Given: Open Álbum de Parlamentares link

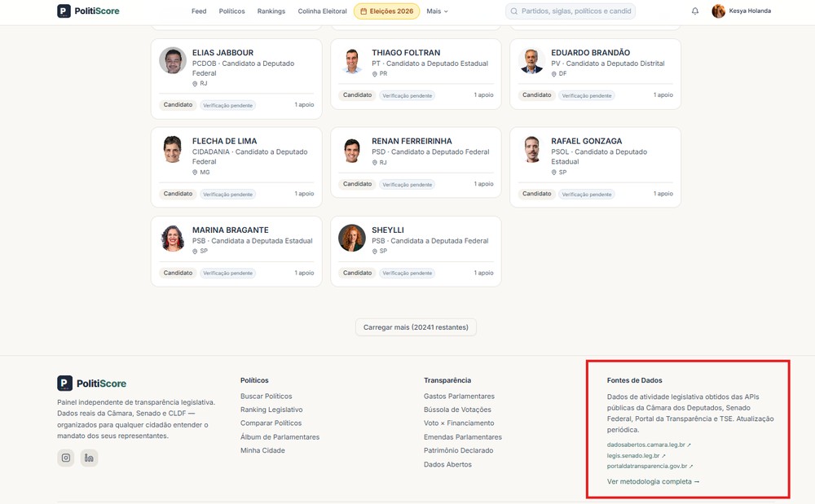Looking at the screenshot, I should [x=280, y=437].
